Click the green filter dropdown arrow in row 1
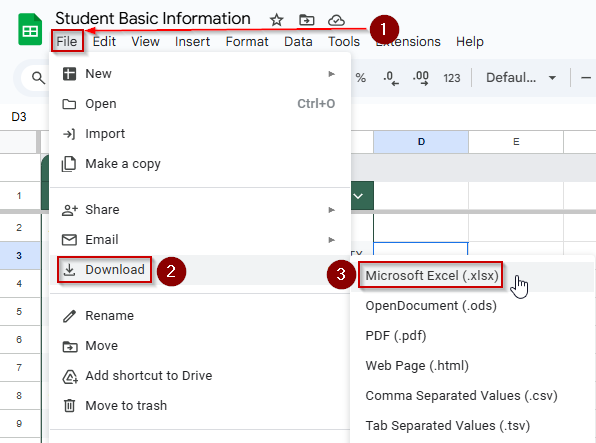Viewport: 596px width, 443px height. (x=358, y=196)
